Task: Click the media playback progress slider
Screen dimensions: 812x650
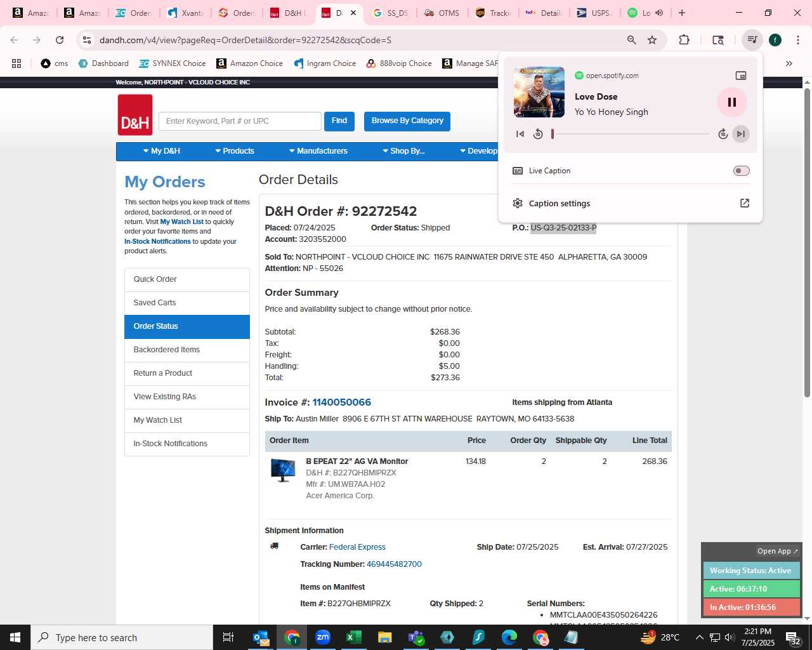Action: click(631, 134)
